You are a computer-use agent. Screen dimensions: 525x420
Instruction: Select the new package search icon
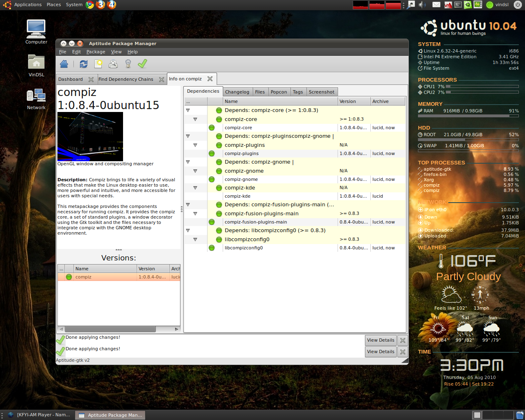[98, 64]
